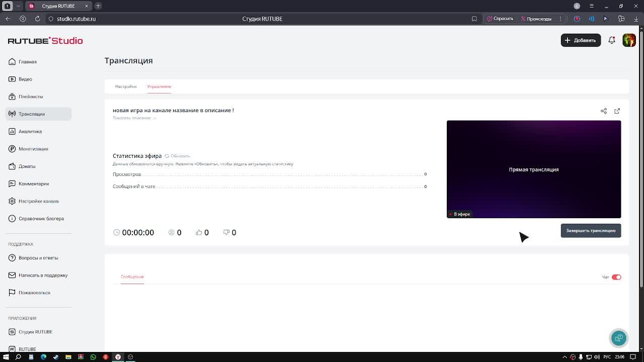
Task: Open File Explorer from taskbar
Action: pos(68,357)
